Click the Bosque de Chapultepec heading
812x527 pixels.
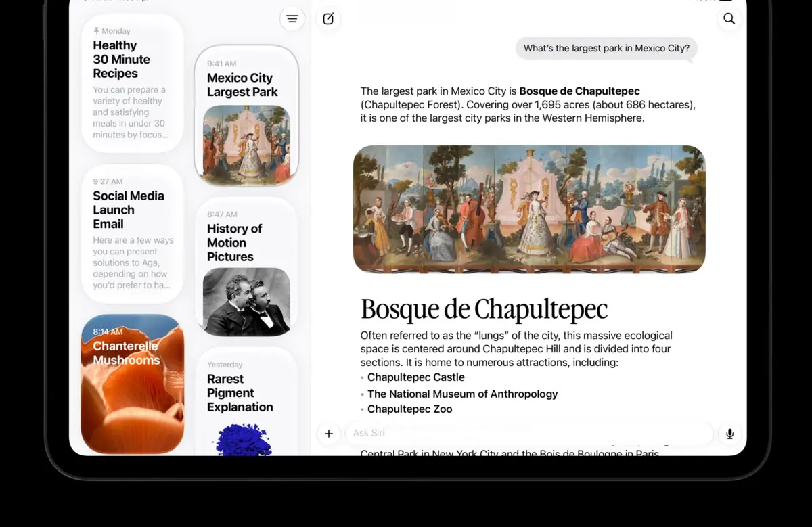(484, 308)
